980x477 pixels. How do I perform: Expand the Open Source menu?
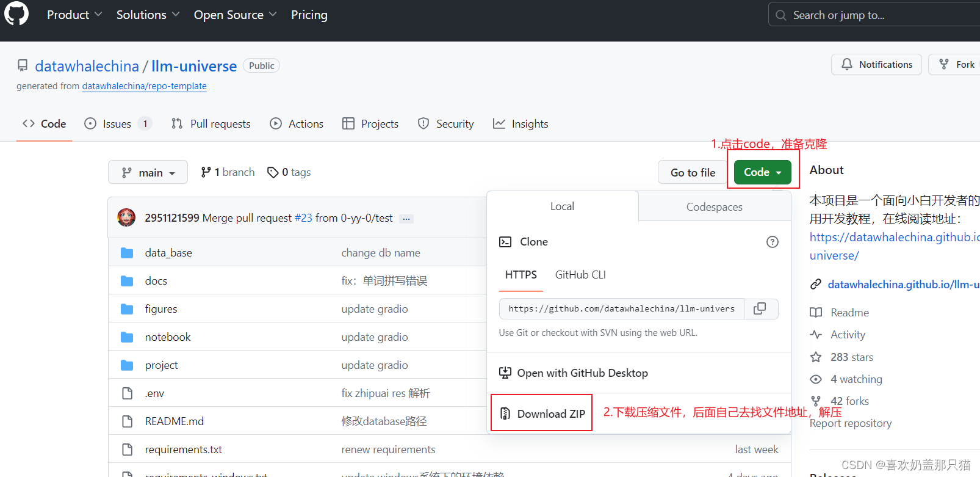pos(235,15)
